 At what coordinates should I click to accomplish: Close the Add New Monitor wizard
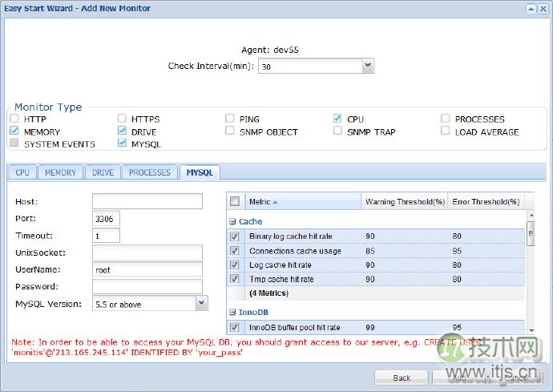(x=543, y=8)
